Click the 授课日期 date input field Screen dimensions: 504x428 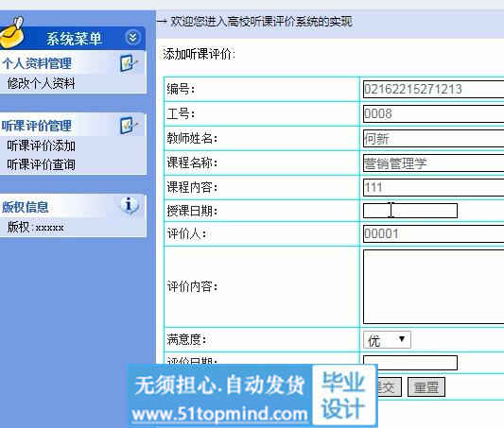410,211
